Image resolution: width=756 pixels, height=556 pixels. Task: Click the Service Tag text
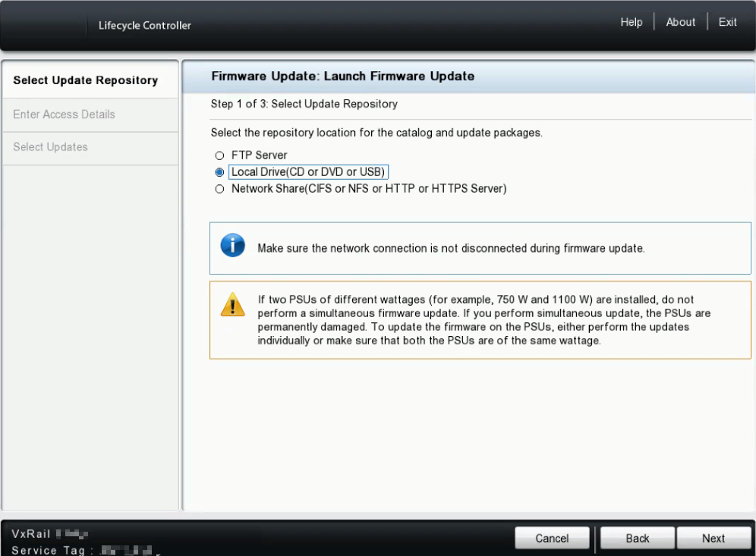tap(46, 550)
